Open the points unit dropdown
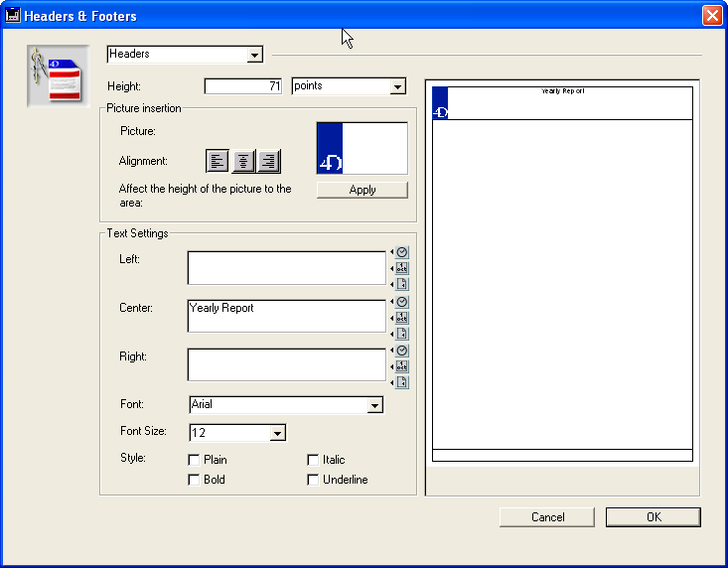The image size is (728, 568). [398, 87]
